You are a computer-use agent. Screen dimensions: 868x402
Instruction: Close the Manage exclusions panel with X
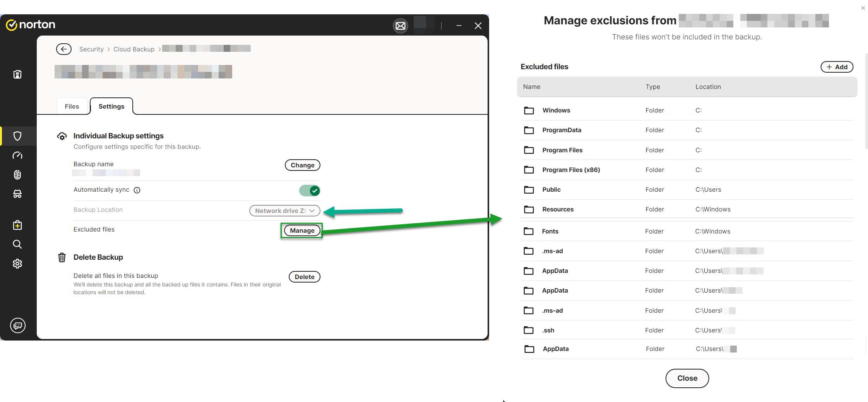tap(863, 8)
